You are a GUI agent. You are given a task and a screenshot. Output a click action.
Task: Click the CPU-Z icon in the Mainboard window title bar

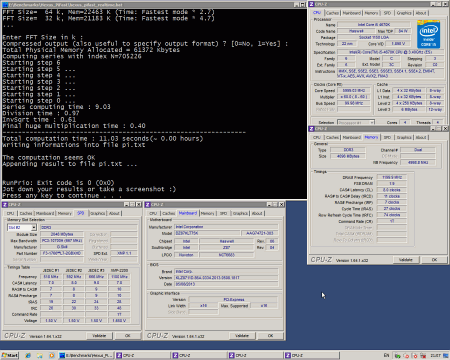[148, 204]
